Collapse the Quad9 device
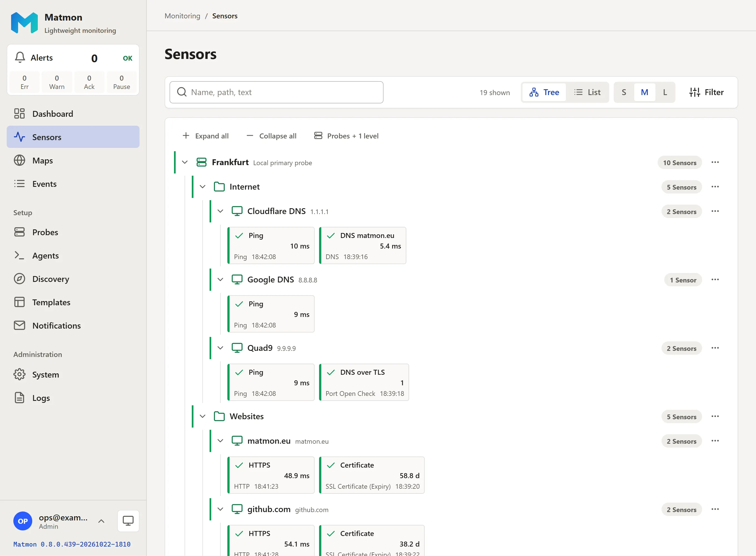This screenshot has height=556, width=756. click(220, 348)
